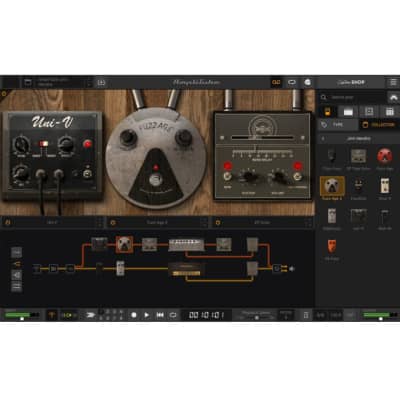The image size is (400, 400).
Task: Select the rack gear category icon
Action: click(x=389, y=112)
